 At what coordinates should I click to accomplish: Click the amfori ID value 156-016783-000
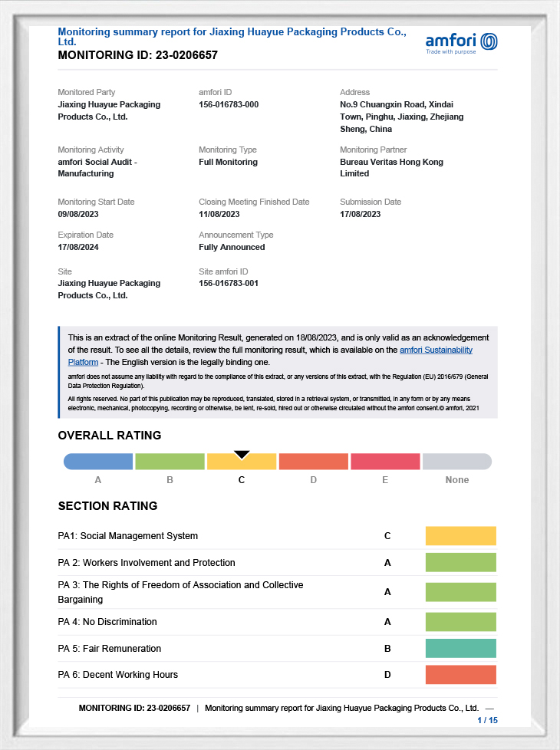229,104
